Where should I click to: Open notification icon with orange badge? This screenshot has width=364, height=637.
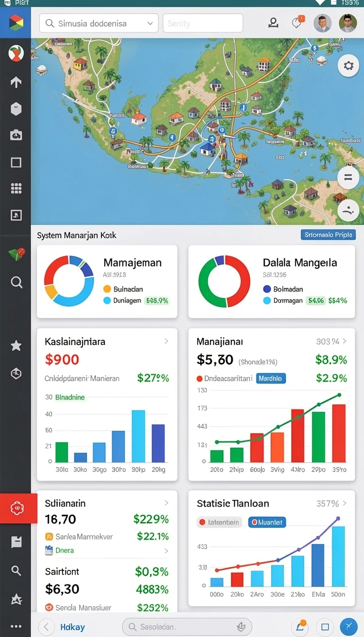tap(298, 22)
